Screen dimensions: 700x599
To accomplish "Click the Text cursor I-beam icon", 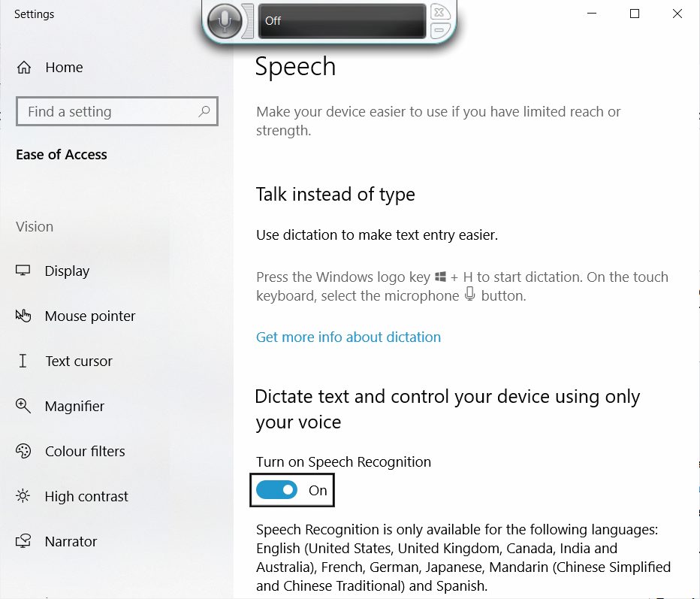I will pos(23,361).
